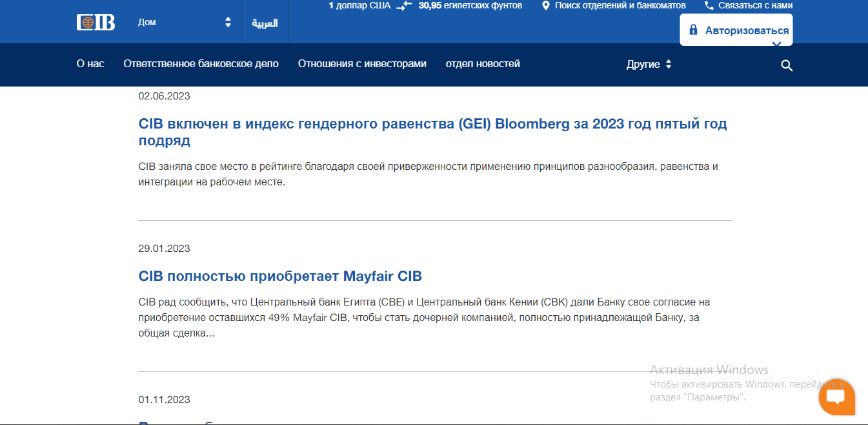The image size is (868, 425).
Task: Open "Ответственное банковское дело" menu item
Action: (201, 64)
